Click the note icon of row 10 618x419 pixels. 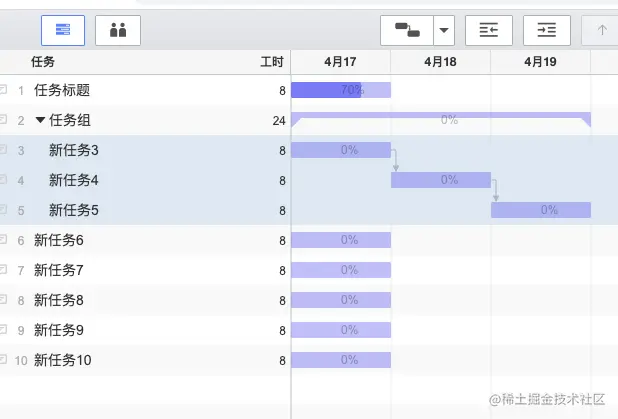pos(3,359)
